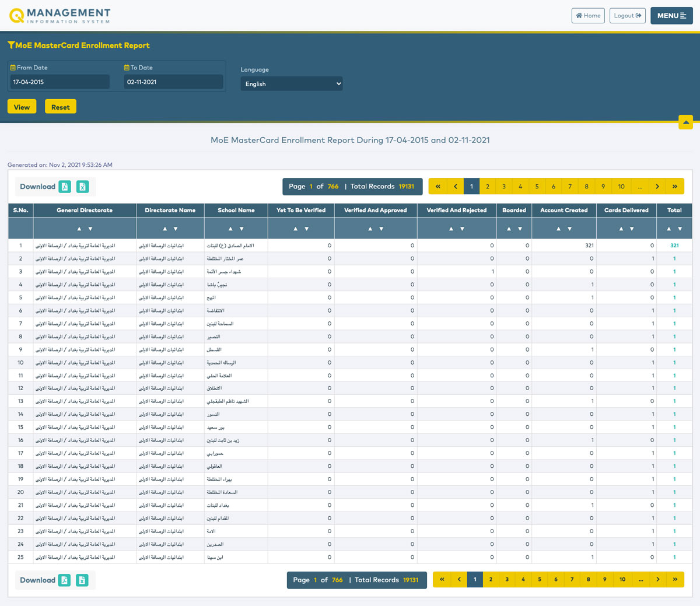Download the PDF report above the table

click(65, 187)
